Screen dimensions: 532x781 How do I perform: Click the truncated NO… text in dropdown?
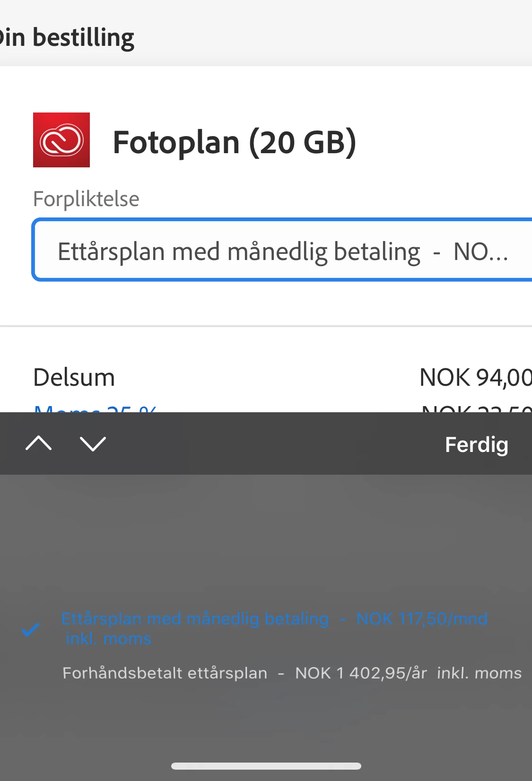pos(480,252)
